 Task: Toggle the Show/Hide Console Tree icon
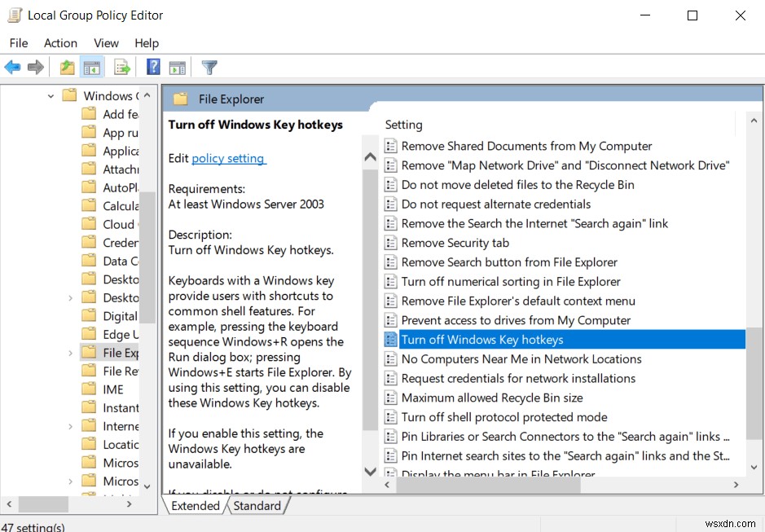pos(92,67)
